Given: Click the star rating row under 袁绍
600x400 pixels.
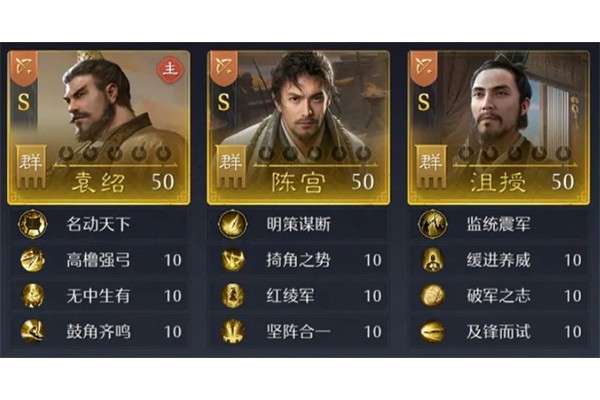Looking at the screenshot, I should 115,153.
